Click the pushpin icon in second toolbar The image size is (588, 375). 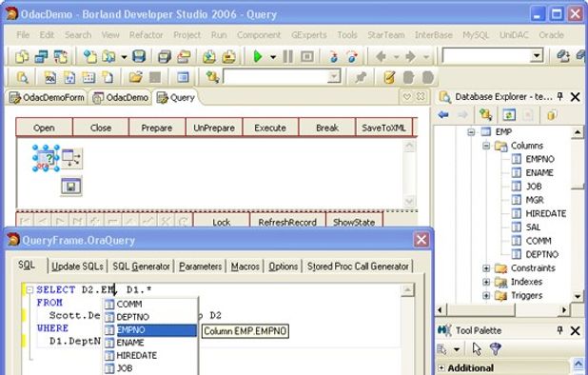tap(361, 77)
